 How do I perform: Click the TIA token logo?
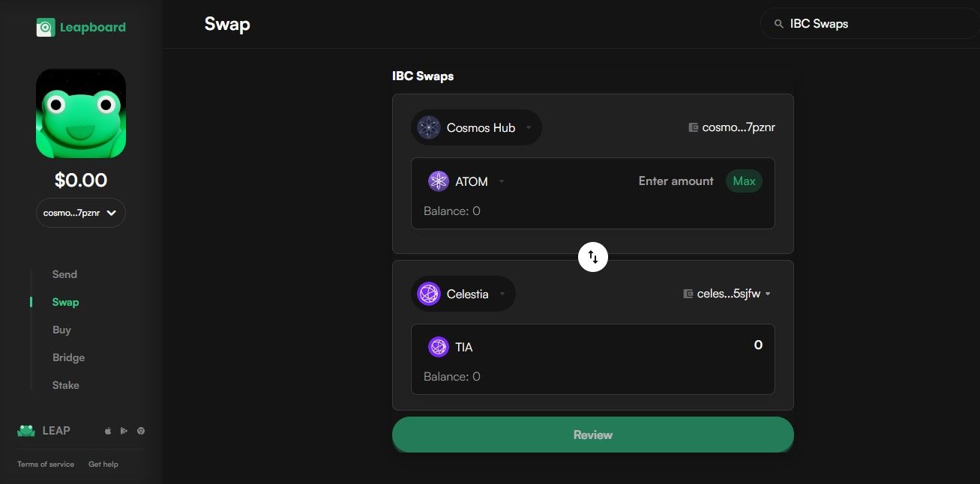438,347
